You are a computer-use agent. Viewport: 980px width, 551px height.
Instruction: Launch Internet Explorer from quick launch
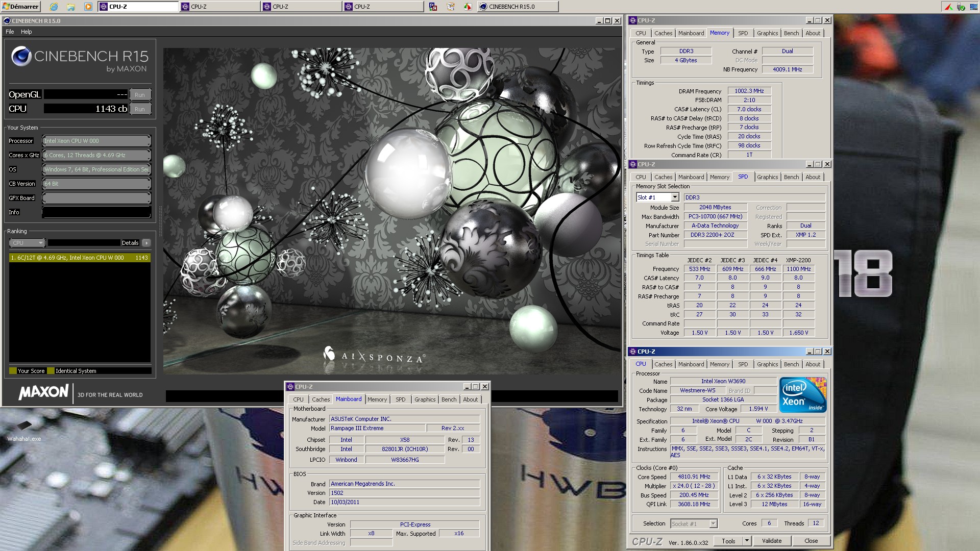click(x=54, y=7)
